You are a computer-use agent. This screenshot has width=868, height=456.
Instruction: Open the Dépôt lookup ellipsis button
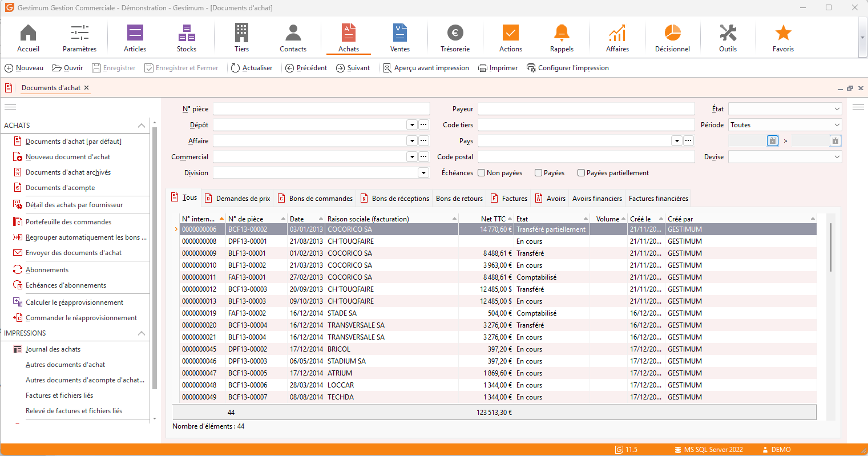(x=423, y=125)
